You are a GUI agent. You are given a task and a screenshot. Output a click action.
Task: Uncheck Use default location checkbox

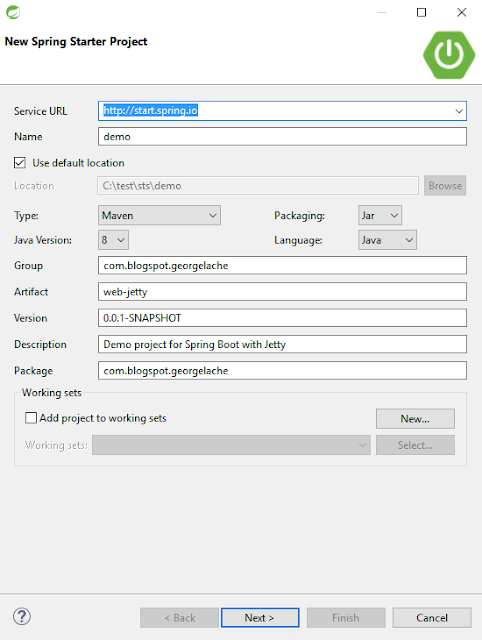coord(20,163)
